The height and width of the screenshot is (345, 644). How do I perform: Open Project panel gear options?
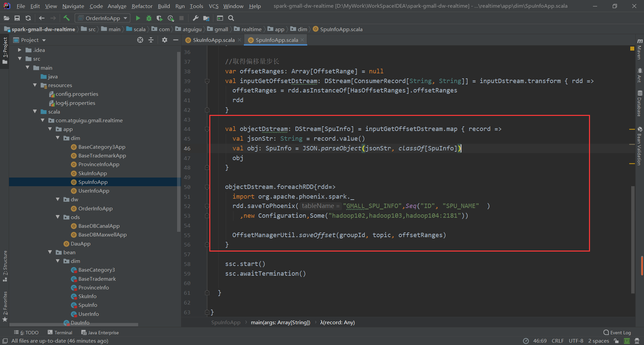coord(164,40)
